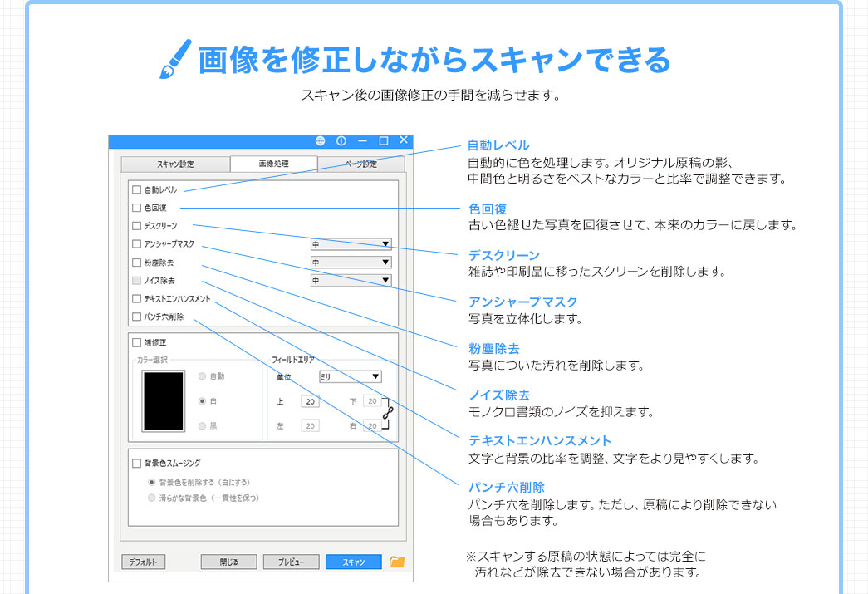Enable the パンチ穴削除 checkbox
Image resolution: width=868 pixels, height=594 pixels.
(136, 317)
